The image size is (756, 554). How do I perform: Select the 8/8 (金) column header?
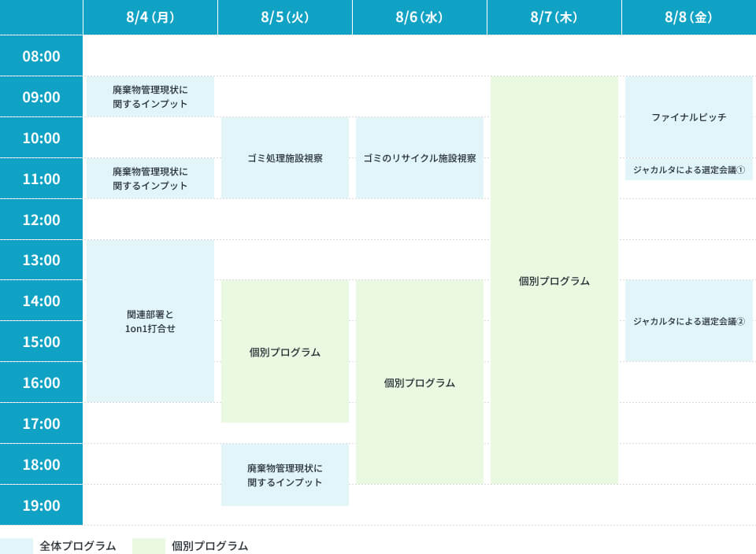688,17
